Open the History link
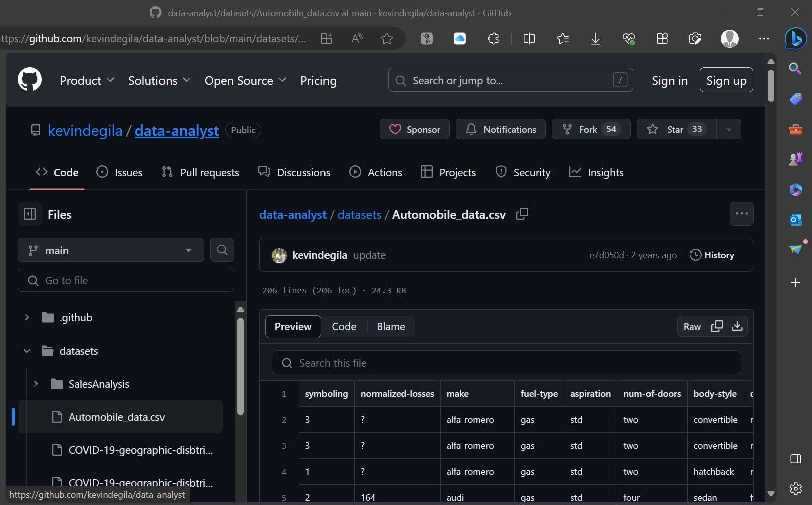Viewport: 812px width, 505px height. 712,255
